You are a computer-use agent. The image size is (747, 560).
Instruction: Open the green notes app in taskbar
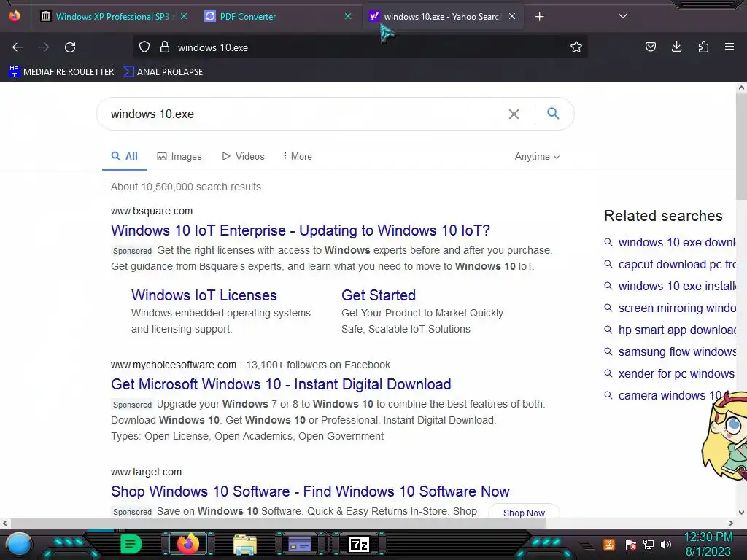point(131,544)
